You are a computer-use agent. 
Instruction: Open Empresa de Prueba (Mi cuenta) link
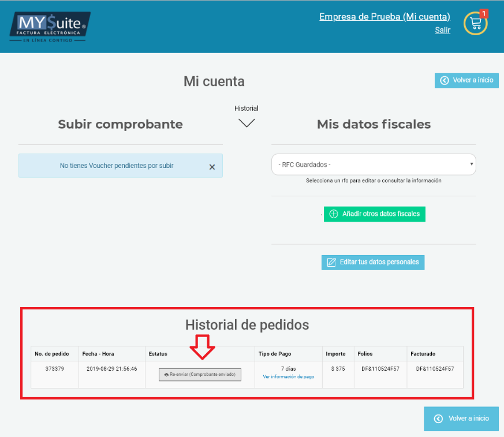tap(384, 17)
